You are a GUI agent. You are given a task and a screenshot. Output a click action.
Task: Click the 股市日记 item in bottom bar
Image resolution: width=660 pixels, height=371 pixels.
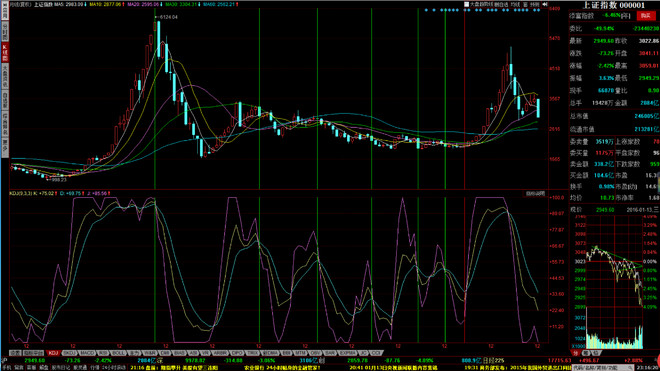[x=61, y=368]
